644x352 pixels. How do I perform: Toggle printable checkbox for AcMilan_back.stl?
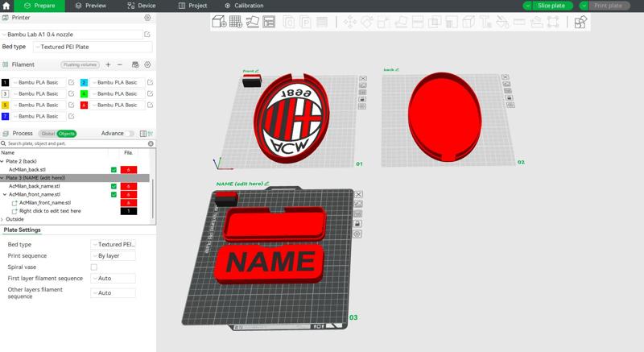tap(114, 170)
